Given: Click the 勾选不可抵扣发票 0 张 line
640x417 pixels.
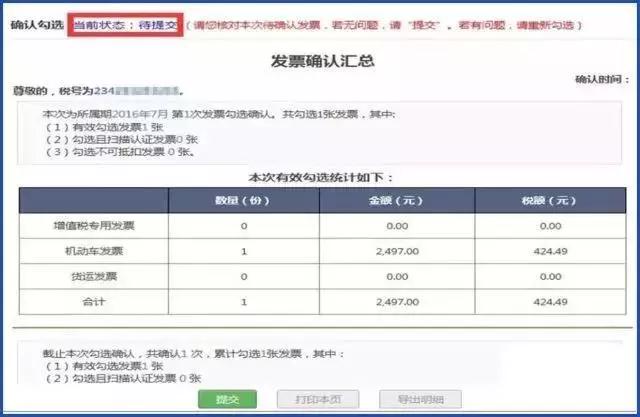Looking at the screenshot, I should (x=120, y=152).
